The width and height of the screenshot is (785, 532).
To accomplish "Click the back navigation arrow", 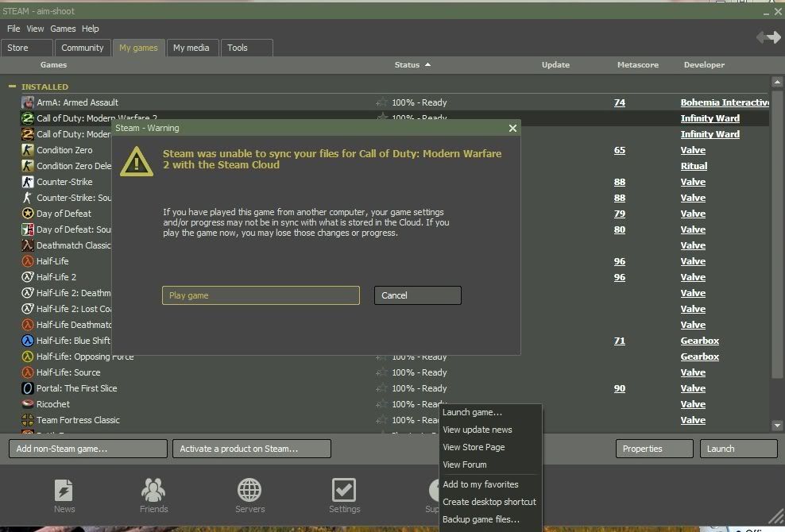I will pyautogui.click(x=761, y=37).
